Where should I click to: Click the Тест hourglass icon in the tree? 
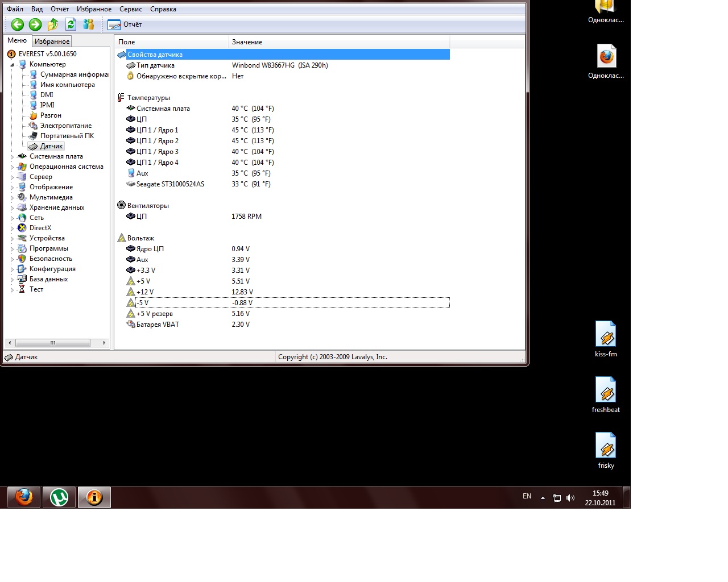point(22,289)
